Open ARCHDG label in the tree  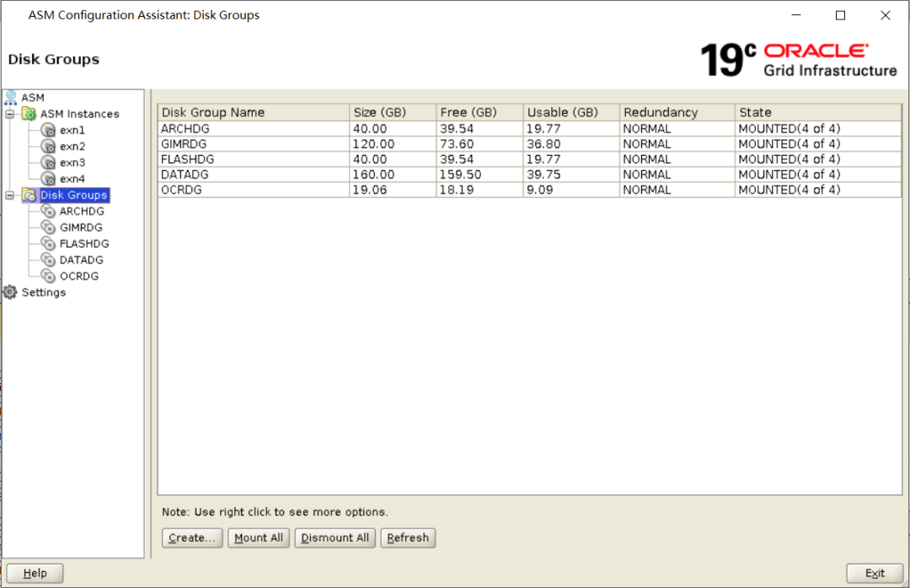click(82, 211)
